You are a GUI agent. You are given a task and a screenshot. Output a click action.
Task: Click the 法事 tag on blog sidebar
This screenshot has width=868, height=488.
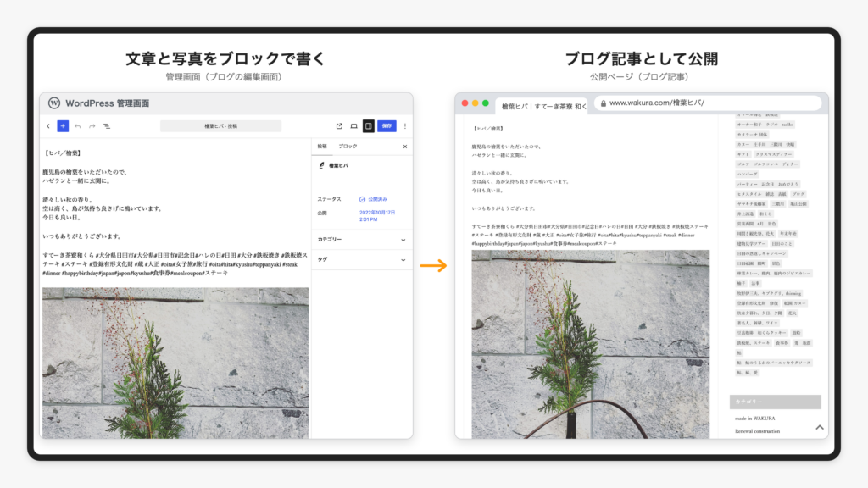pyautogui.click(x=755, y=283)
